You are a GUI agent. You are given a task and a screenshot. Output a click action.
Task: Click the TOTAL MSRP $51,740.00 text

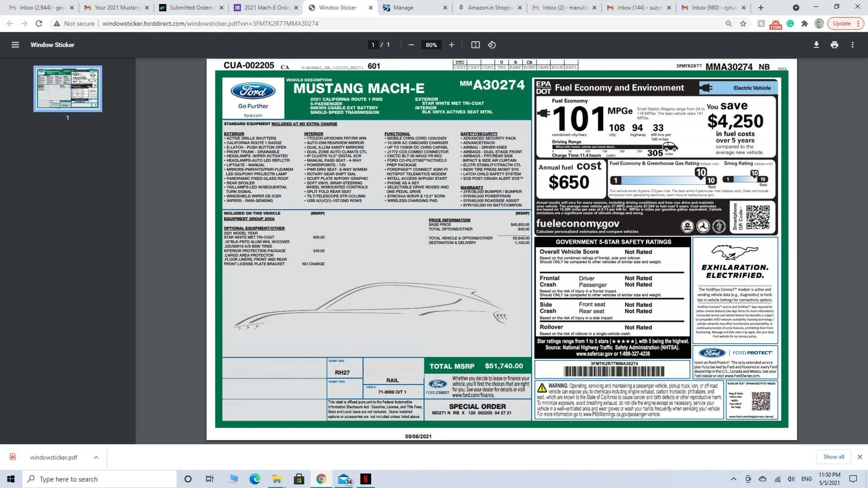(x=476, y=366)
